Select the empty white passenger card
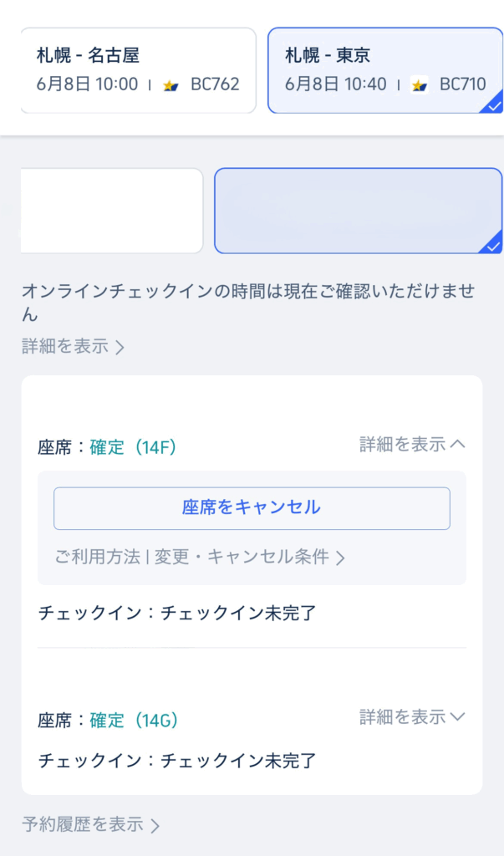504x856 pixels. [112, 211]
